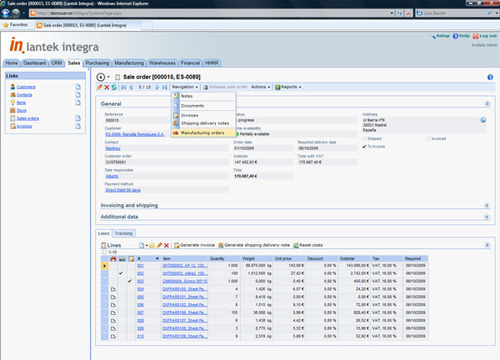
Task: Select Manufacturing orders from Navigation menu
Action: point(203,133)
